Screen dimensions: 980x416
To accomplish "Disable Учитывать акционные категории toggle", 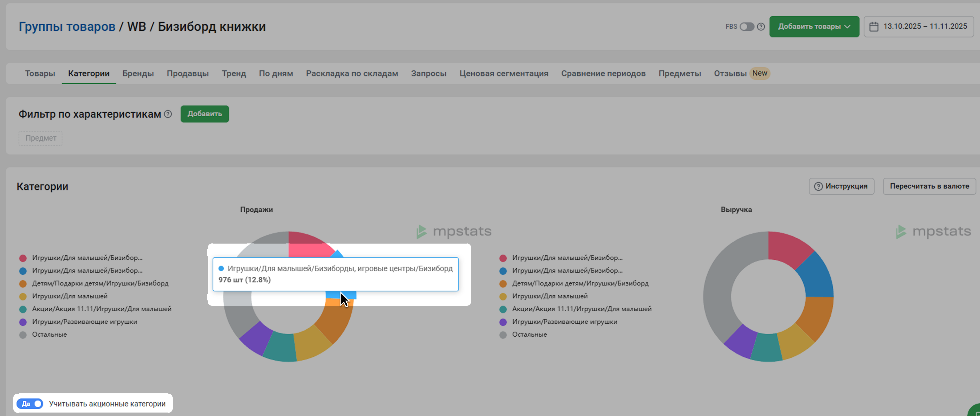I will (x=30, y=404).
